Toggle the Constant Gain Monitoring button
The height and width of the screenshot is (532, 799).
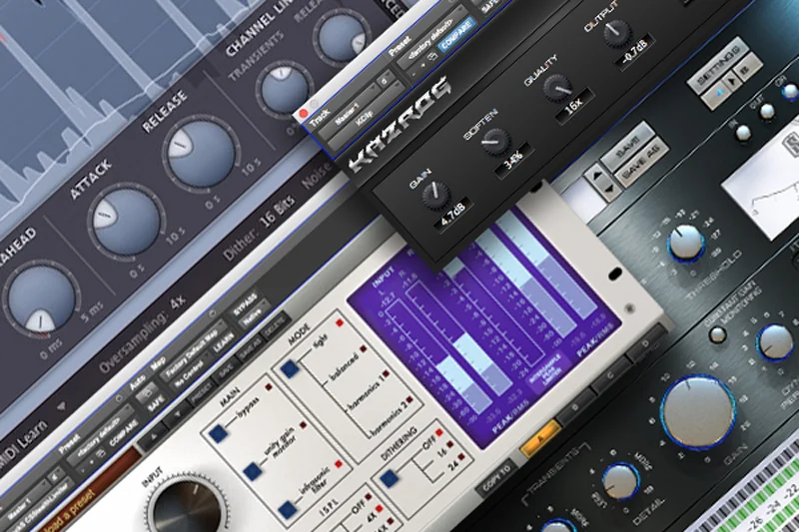(717, 334)
